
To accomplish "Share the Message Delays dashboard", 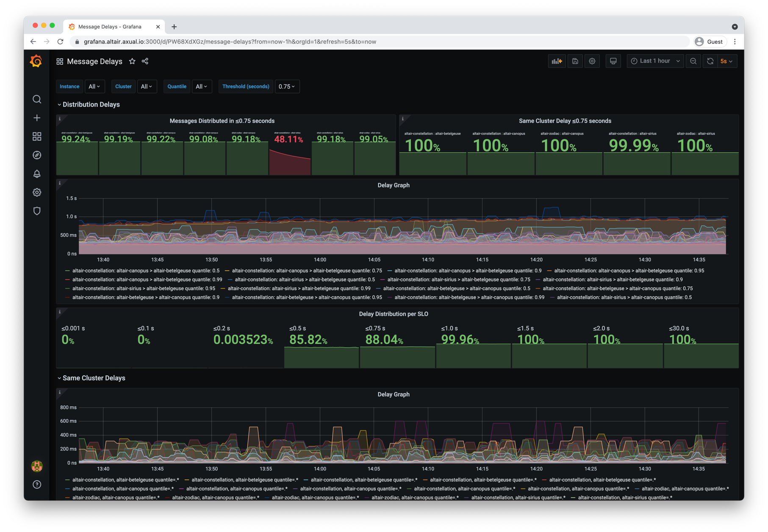I will point(145,61).
